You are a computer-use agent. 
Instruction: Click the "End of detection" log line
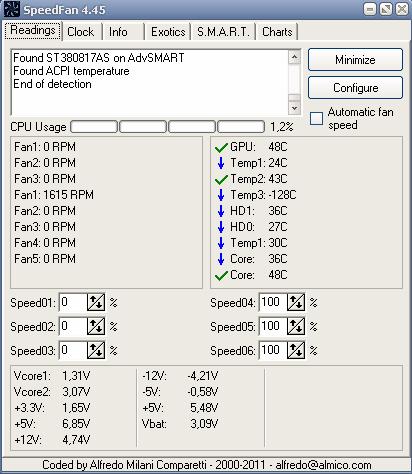52,84
